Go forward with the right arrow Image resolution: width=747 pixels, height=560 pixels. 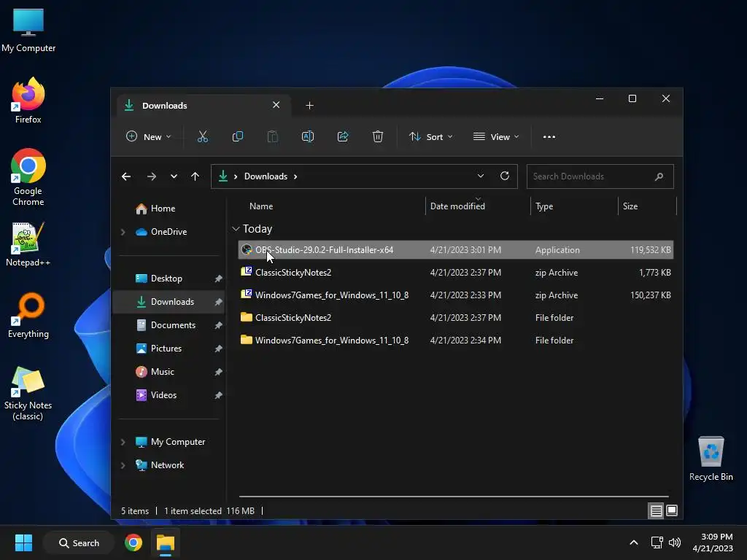[152, 176]
